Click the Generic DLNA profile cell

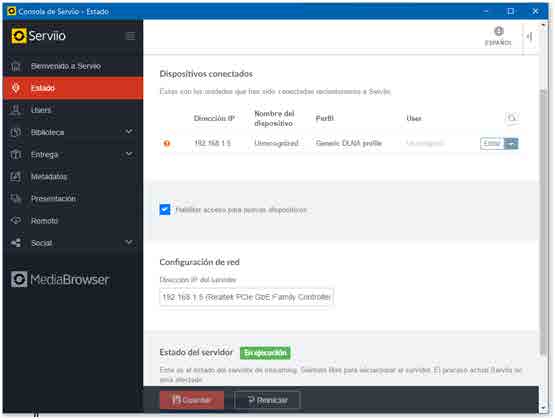pos(349,143)
